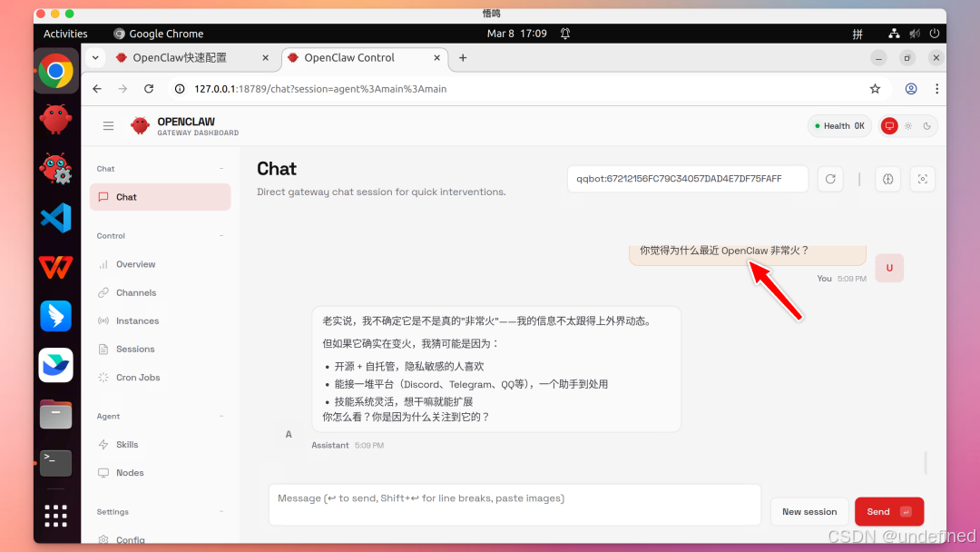
Task: Refresh the chat session
Action: pyautogui.click(x=830, y=179)
